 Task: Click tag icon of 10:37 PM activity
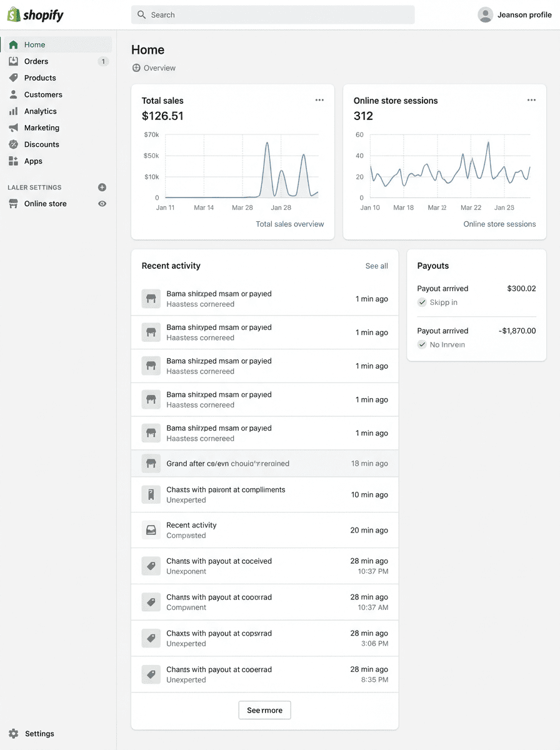[x=151, y=566]
